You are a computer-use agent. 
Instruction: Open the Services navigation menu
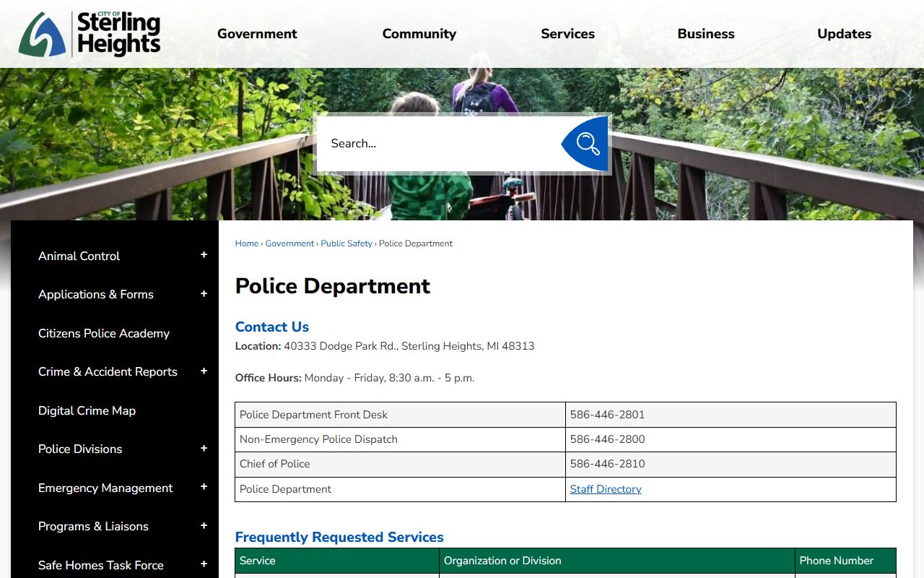point(567,34)
